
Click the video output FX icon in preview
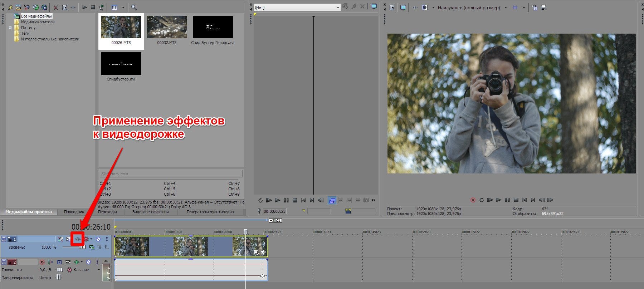[x=415, y=8]
